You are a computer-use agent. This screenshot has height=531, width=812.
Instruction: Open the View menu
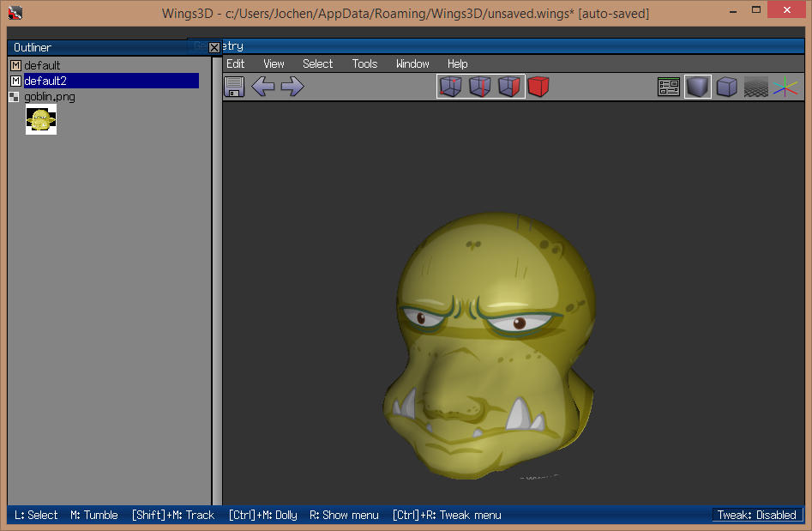click(274, 63)
